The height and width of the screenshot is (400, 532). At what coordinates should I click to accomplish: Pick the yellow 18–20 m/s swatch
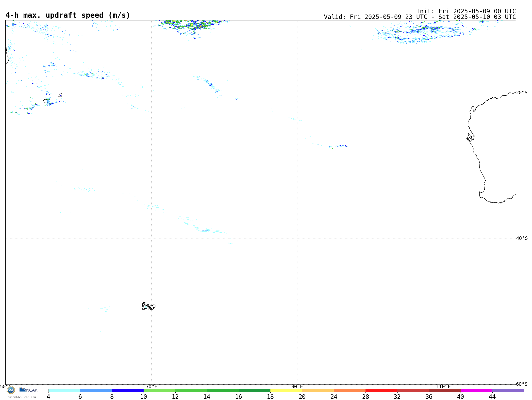tap(286, 390)
